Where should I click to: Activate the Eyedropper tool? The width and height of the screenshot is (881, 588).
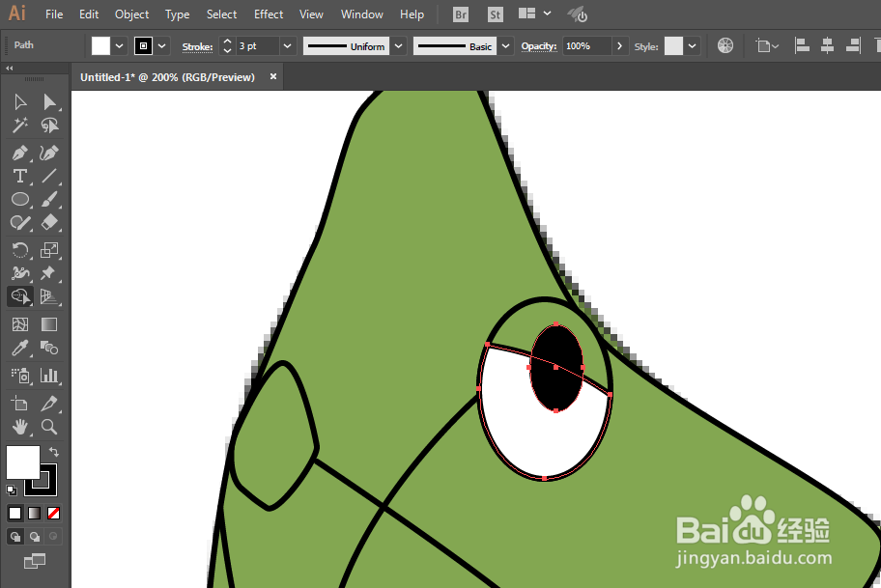(x=20, y=349)
